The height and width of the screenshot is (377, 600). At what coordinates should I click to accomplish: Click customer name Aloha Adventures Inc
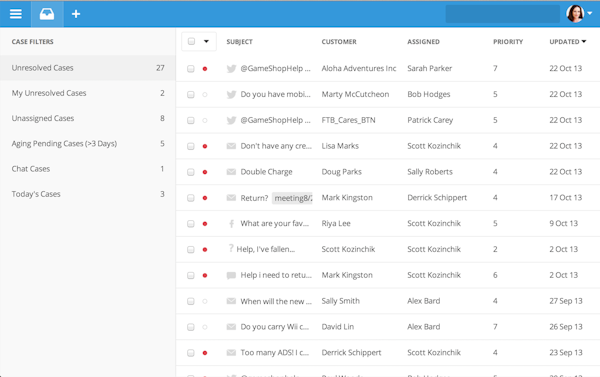click(359, 68)
